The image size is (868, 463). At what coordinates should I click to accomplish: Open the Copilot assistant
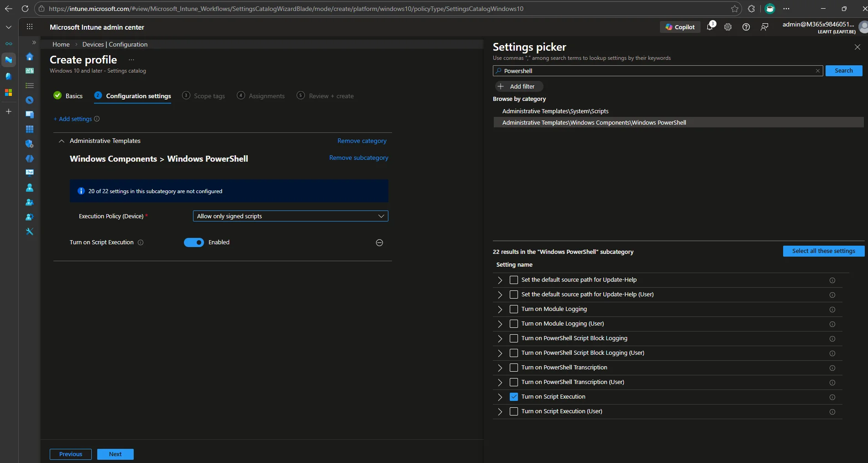pyautogui.click(x=680, y=27)
